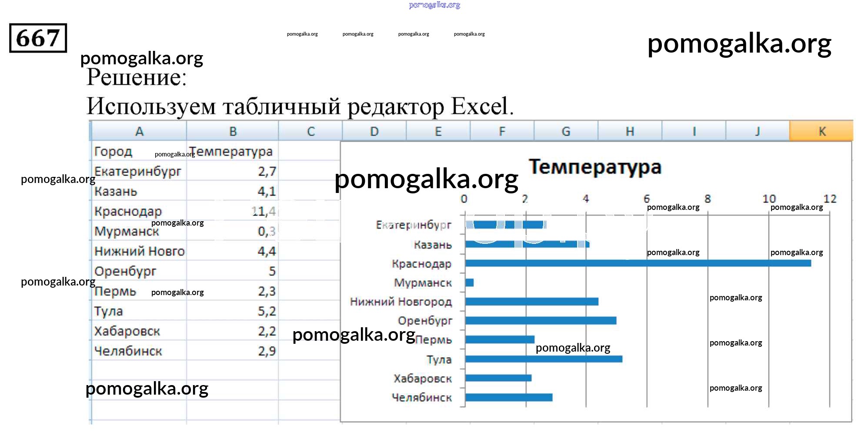This screenshot has width=868, height=432.
Task: Click the Краснодар cell in the table
Action: (128, 212)
